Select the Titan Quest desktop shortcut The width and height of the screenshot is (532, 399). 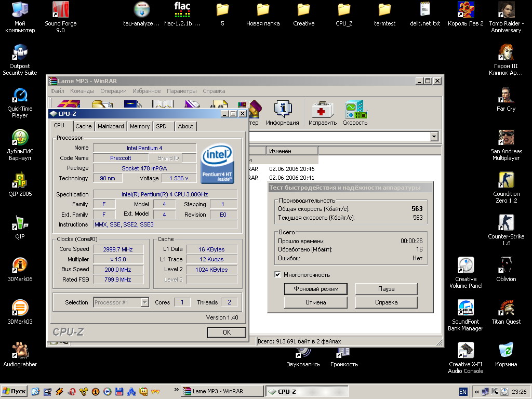[506, 312]
